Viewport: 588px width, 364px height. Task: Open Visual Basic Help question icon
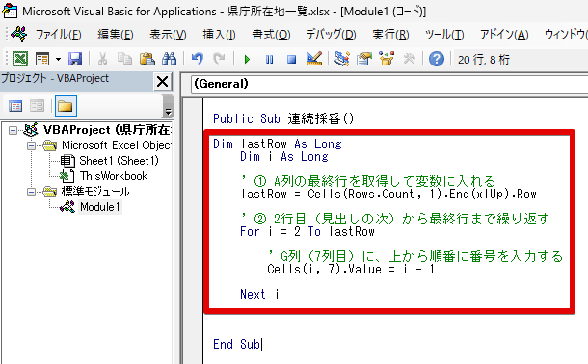(x=437, y=59)
